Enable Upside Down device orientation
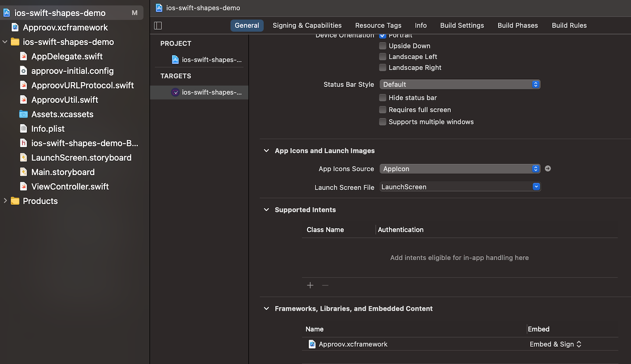 tap(383, 46)
